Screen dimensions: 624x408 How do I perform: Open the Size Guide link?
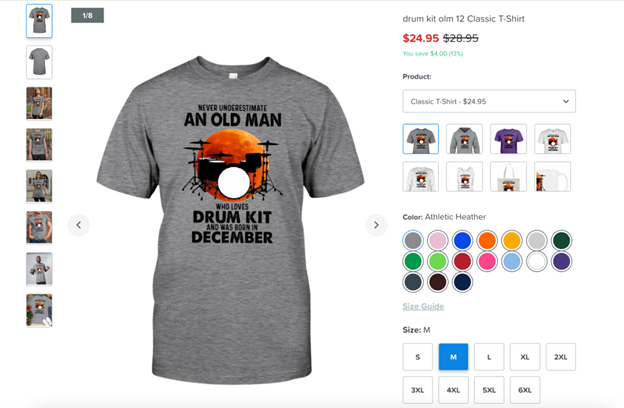423,306
